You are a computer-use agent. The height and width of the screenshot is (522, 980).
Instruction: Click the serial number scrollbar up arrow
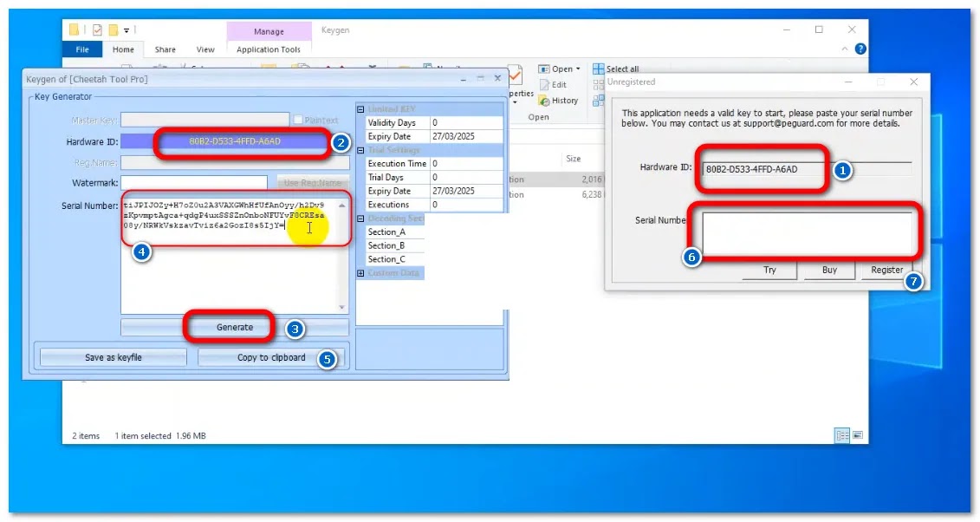coord(342,205)
